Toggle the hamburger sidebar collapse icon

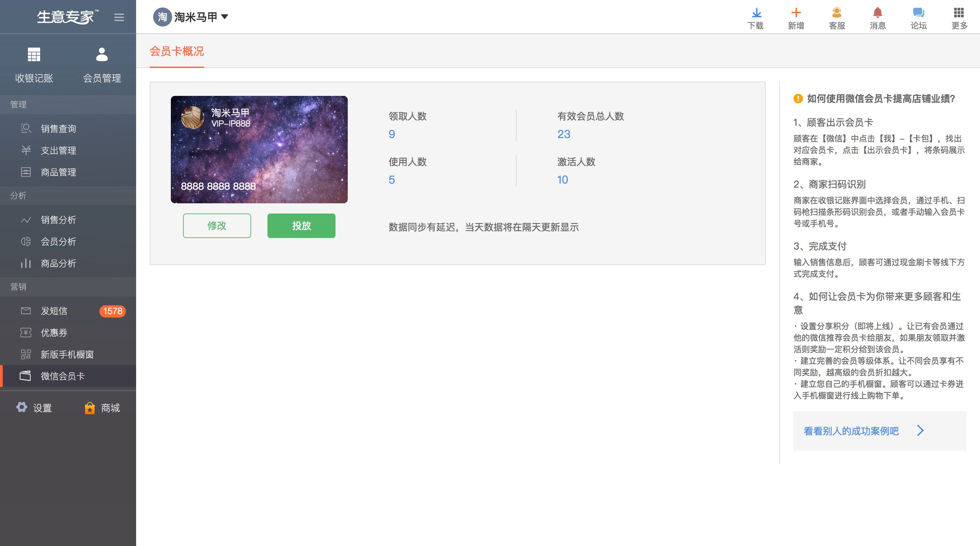tap(119, 17)
